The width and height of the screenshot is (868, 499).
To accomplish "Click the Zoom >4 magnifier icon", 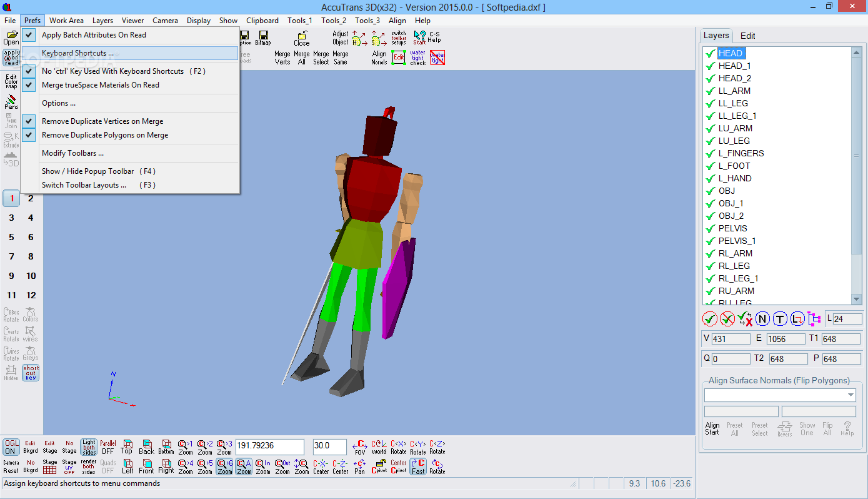I will pyautogui.click(x=186, y=466).
